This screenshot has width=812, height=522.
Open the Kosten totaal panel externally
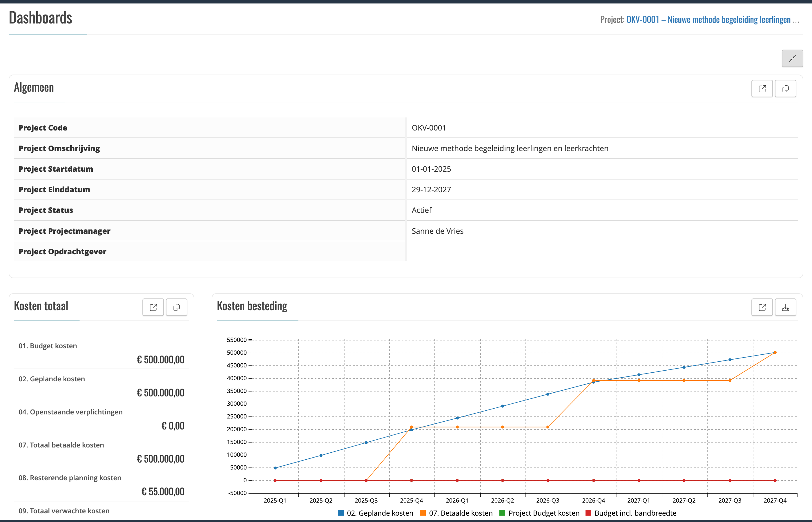(x=153, y=307)
